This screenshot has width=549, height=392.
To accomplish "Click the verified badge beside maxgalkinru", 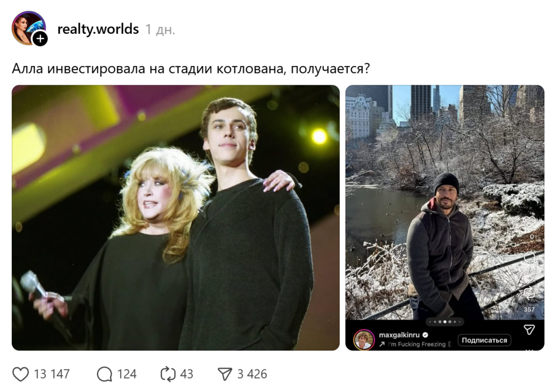I will (x=425, y=335).
